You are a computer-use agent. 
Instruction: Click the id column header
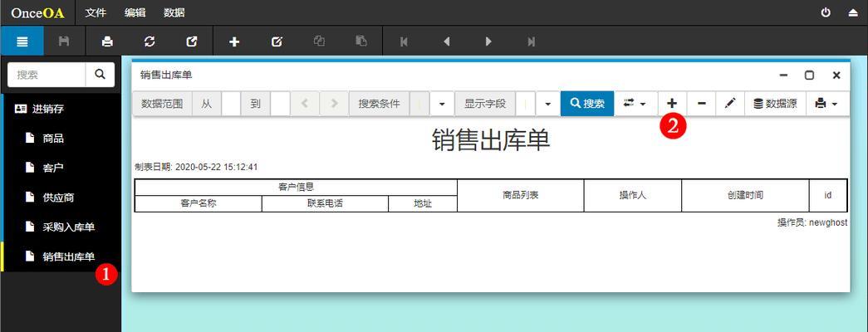point(827,195)
